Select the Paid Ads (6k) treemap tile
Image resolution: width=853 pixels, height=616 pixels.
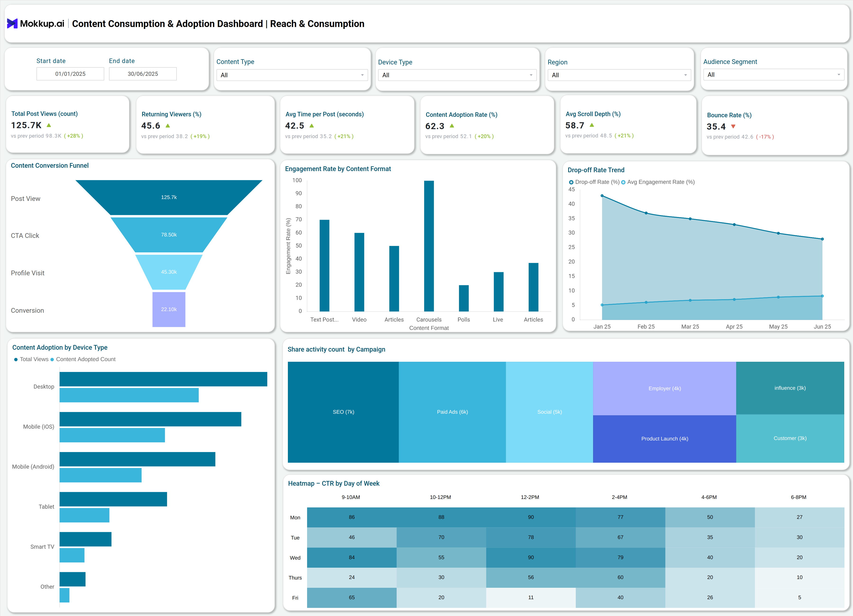452,412
